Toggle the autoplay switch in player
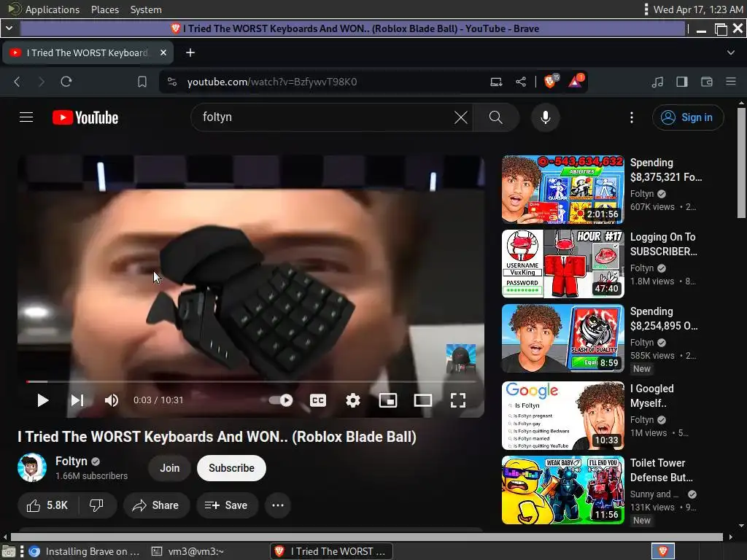Viewport: 747px width, 560px height. 281,400
